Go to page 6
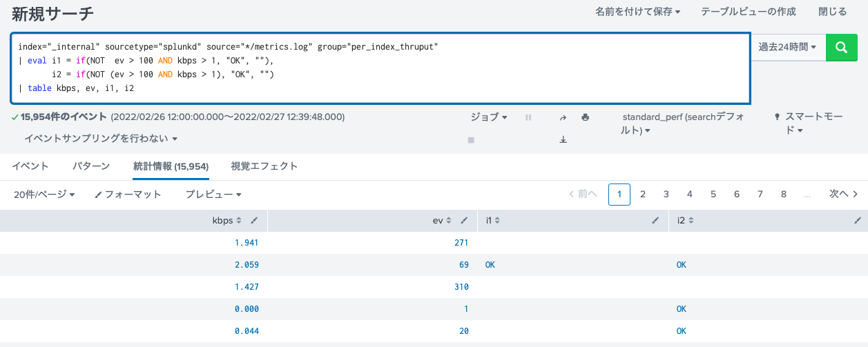The height and width of the screenshot is (347, 868). click(x=737, y=195)
